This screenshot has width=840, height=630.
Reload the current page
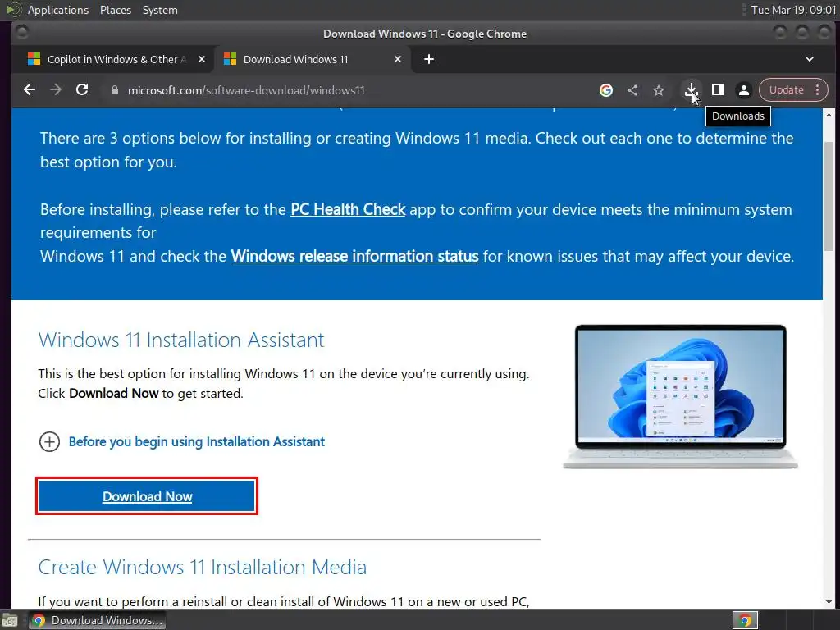tap(82, 90)
